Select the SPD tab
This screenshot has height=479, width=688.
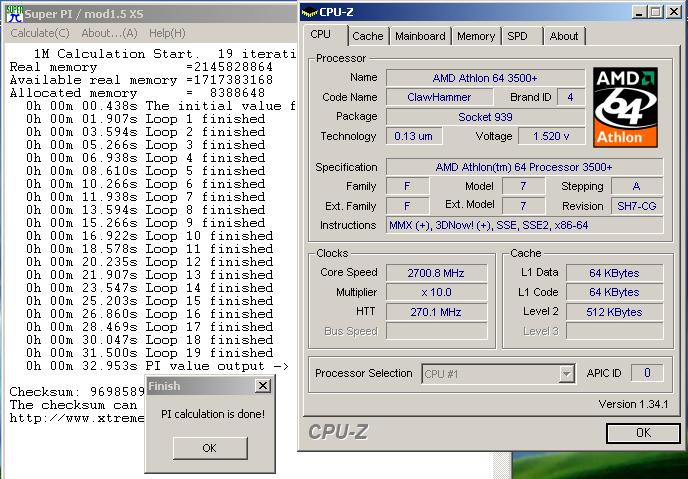point(517,36)
